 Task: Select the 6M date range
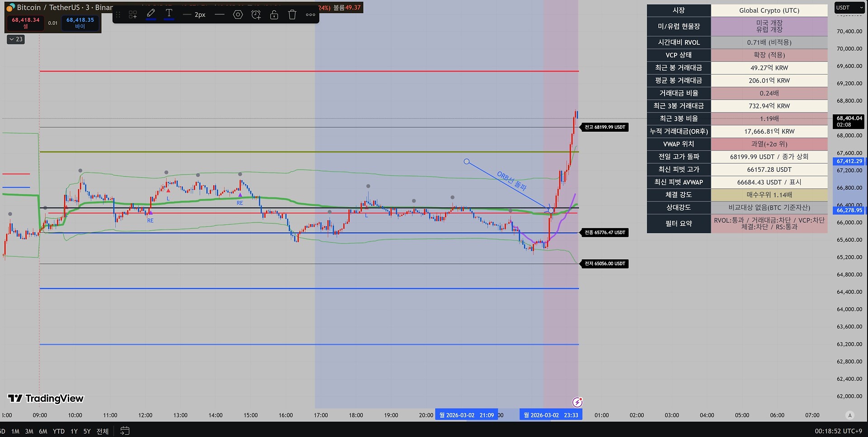point(43,431)
